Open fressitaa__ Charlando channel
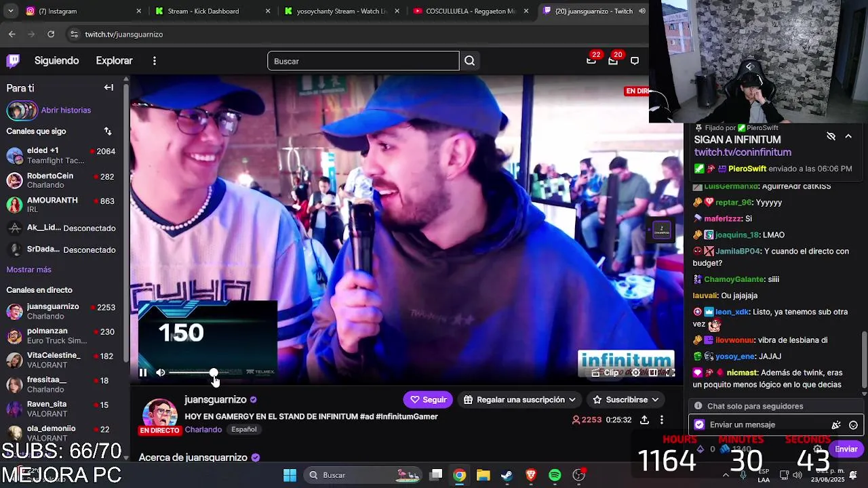Viewport: 868px width, 488px height. coord(61,385)
